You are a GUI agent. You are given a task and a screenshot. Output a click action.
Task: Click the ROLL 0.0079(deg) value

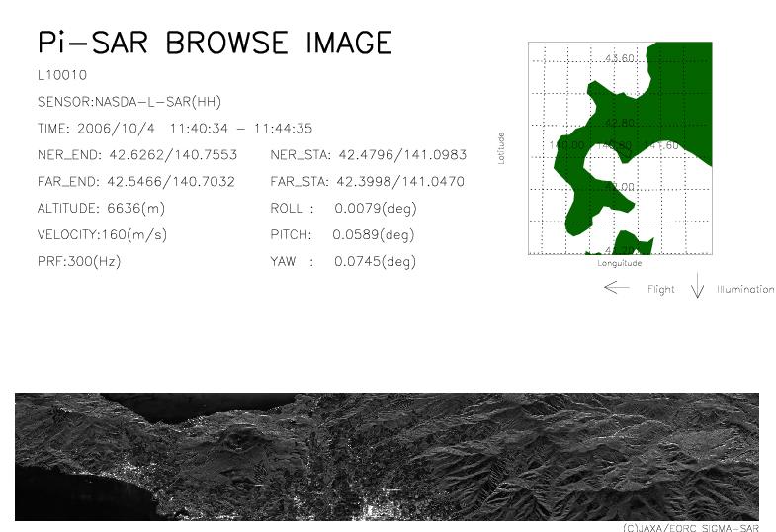tap(343, 209)
